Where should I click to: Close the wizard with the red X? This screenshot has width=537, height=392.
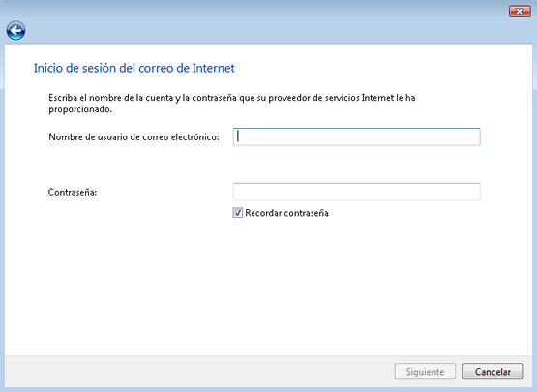(x=520, y=12)
